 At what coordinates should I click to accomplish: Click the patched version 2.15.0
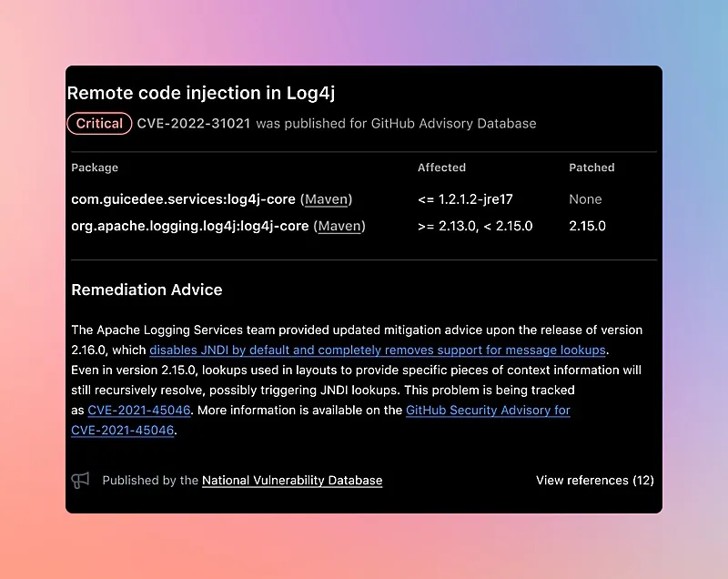click(587, 226)
